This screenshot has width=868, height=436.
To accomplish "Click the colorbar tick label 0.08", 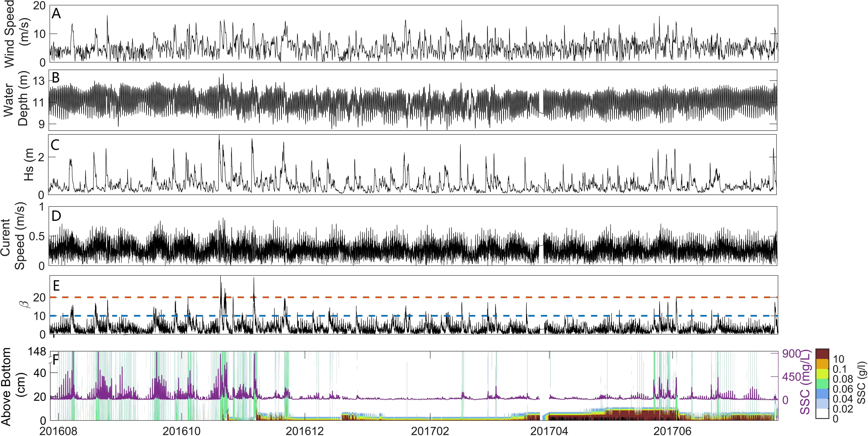I will click(843, 379).
